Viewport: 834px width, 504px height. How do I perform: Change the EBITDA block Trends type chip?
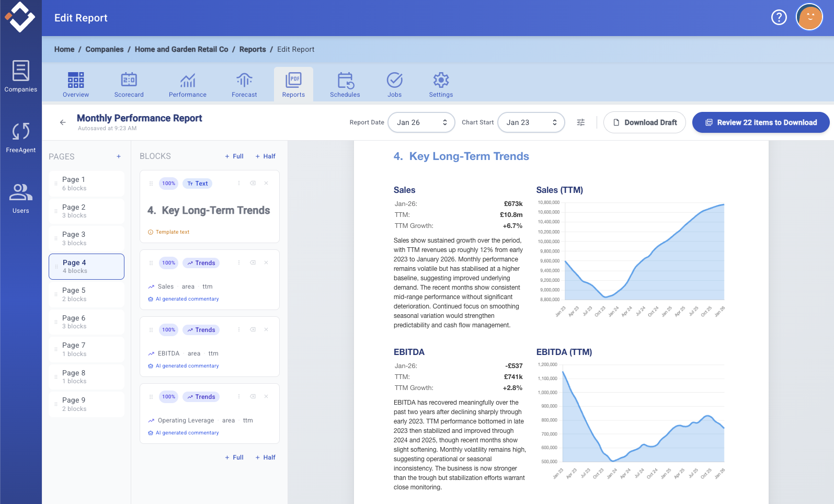click(x=201, y=330)
